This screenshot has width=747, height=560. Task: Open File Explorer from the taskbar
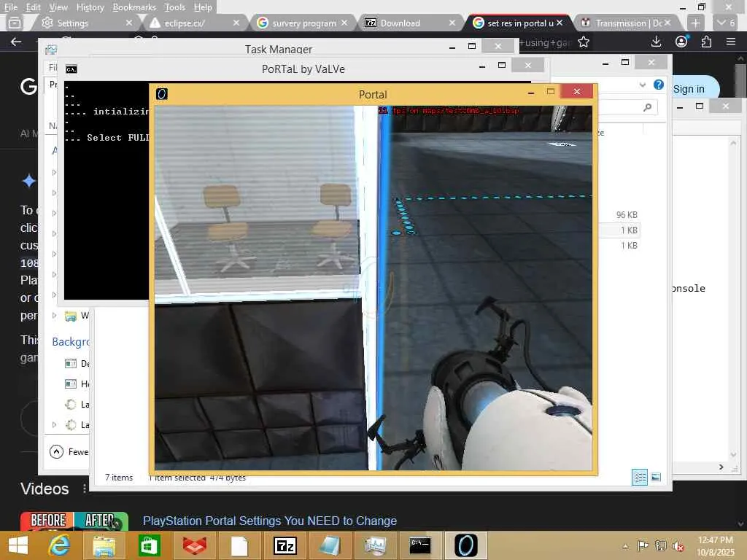104,545
